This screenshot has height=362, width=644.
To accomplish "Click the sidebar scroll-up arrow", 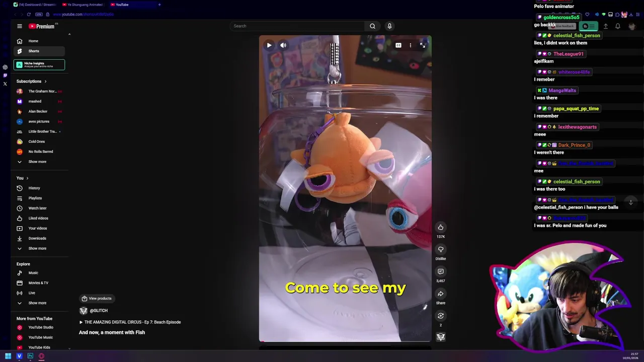I will point(69,34).
